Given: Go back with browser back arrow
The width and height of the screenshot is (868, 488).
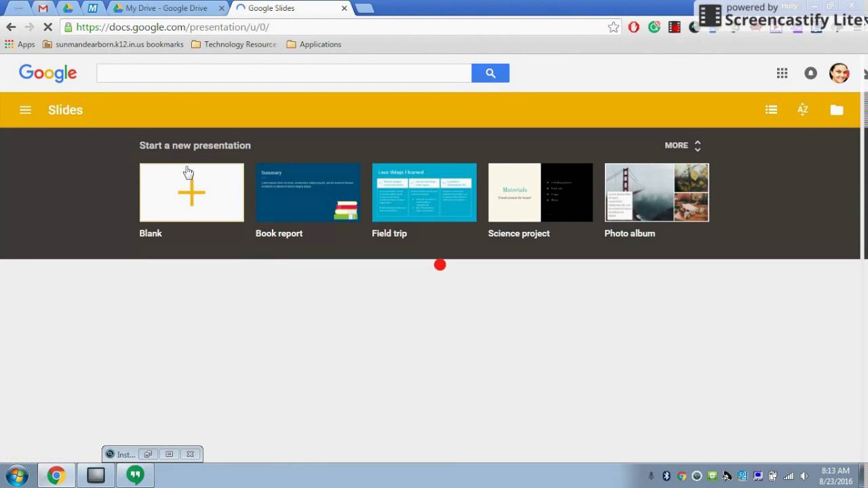Looking at the screenshot, I should (x=11, y=27).
